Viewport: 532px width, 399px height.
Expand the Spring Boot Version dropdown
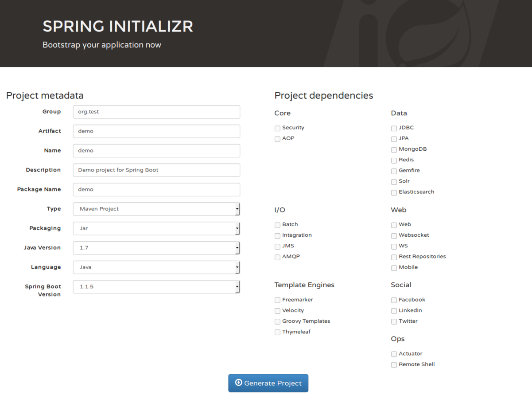pos(156,287)
